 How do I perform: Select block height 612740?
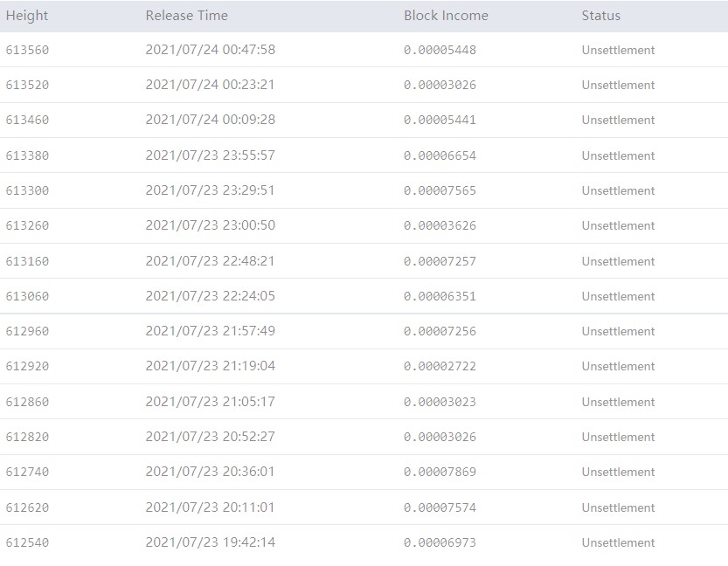tap(27, 472)
